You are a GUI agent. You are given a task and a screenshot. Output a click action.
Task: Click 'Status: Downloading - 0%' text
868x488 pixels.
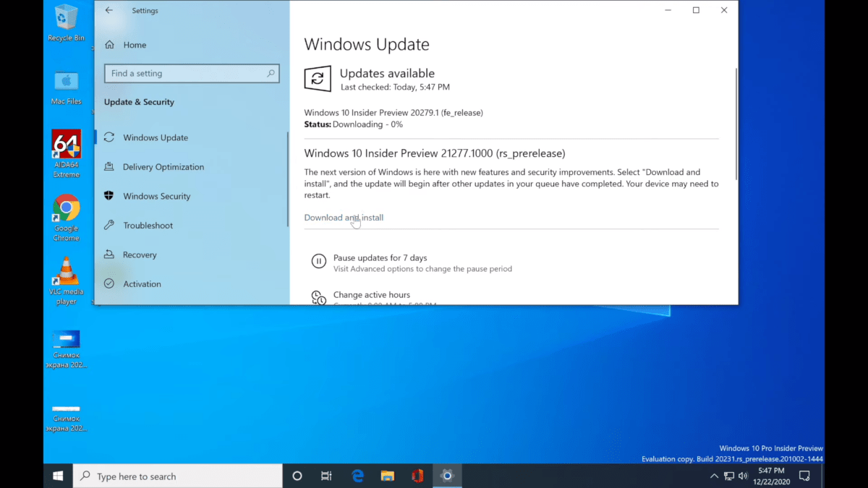pyautogui.click(x=354, y=124)
